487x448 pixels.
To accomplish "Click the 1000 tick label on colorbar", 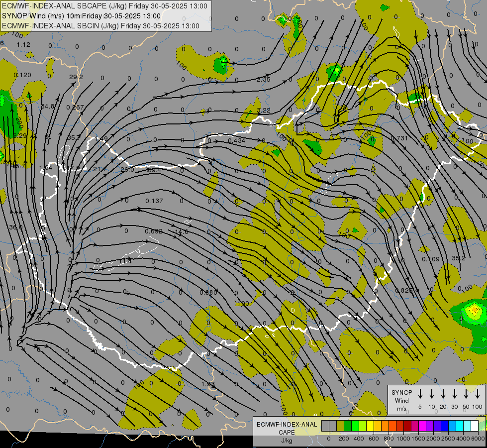I will [403, 439].
